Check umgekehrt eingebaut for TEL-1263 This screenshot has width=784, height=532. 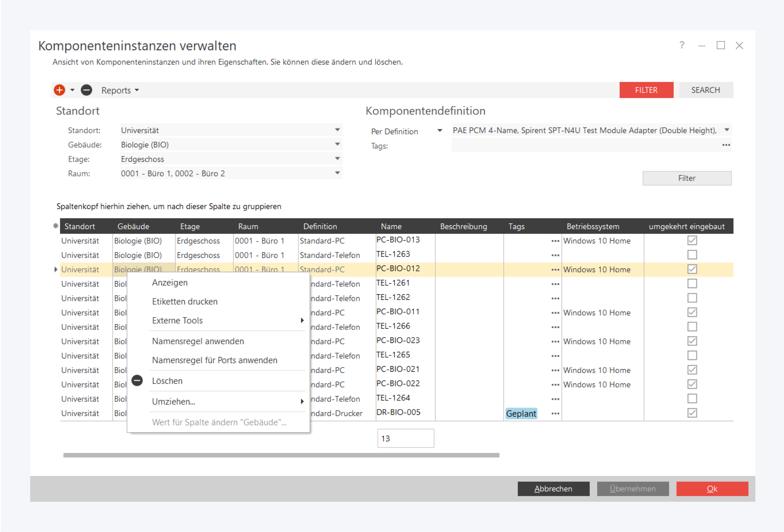692,255
